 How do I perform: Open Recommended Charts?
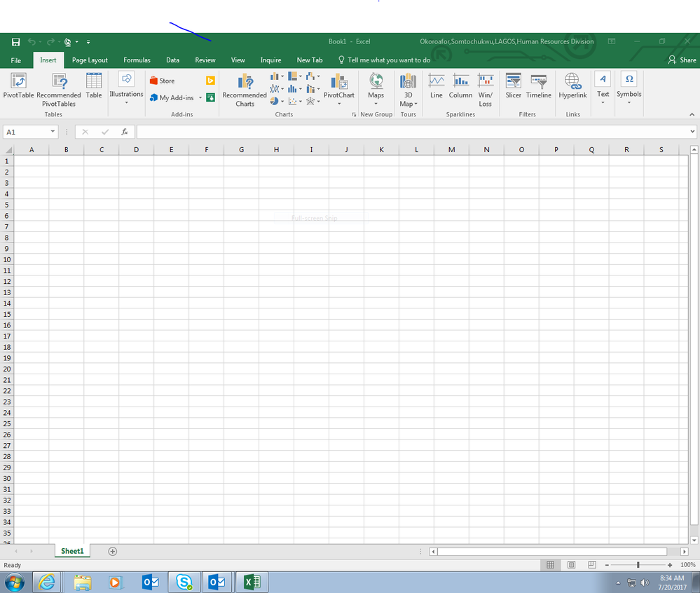click(244, 90)
